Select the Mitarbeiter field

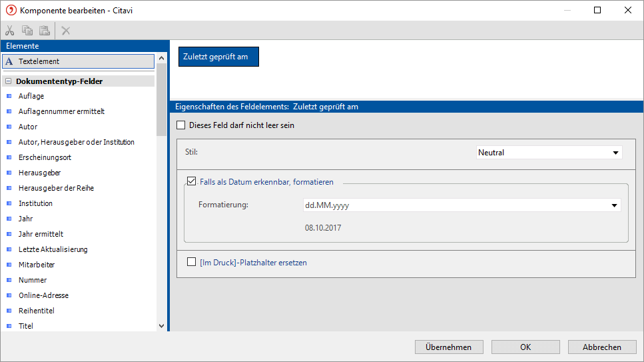(x=37, y=265)
